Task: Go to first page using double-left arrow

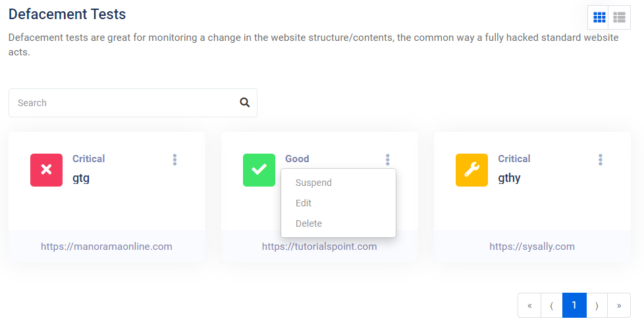Action: pyautogui.click(x=529, y=305)
